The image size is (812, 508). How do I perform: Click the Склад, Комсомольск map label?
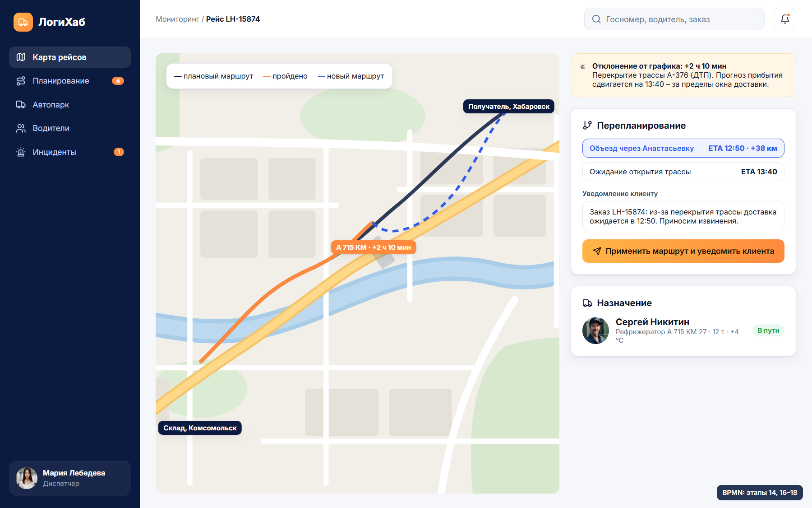tap(200, 428)
